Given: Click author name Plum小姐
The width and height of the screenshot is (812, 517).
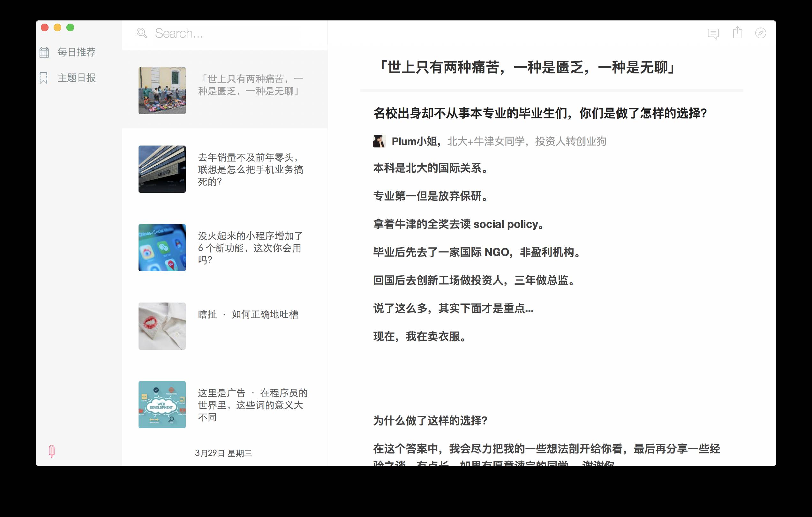Looking at the screenshot, I should [414, 141].
